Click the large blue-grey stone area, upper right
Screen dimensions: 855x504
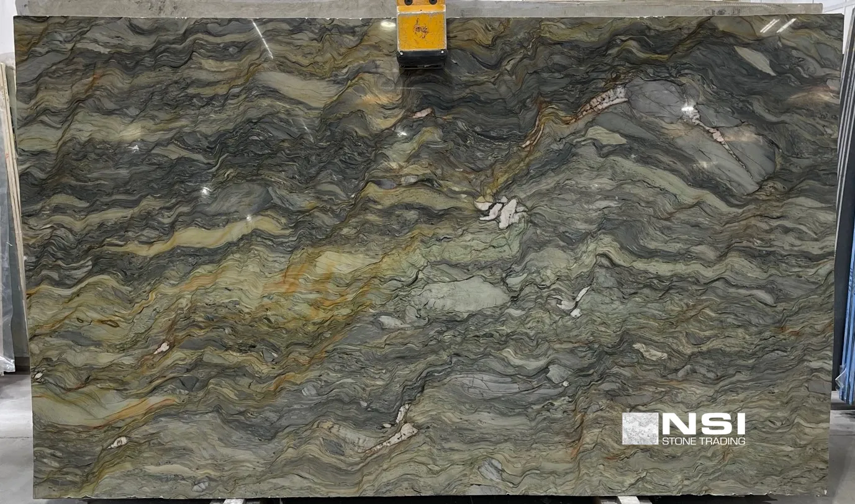point(714,143)
